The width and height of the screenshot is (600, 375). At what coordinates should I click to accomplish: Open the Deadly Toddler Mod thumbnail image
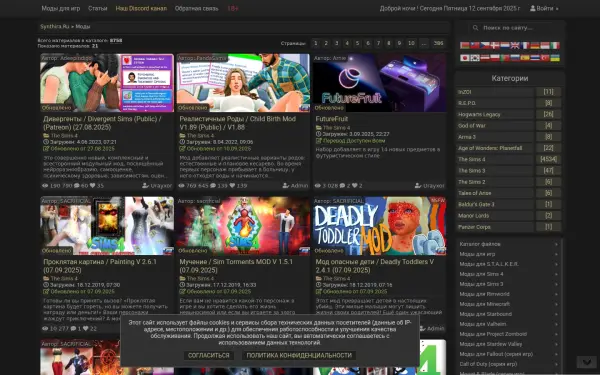click(x=379, y=226)
